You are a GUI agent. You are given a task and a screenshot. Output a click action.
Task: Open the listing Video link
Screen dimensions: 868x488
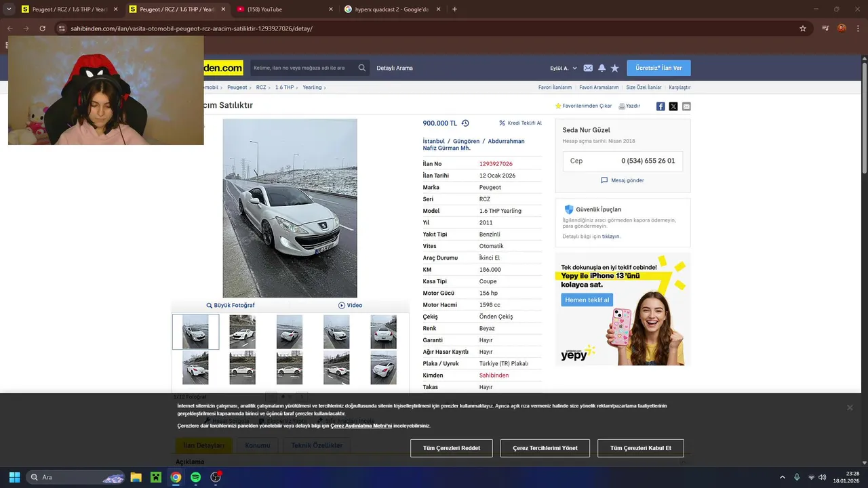click(x=350, y=306)
